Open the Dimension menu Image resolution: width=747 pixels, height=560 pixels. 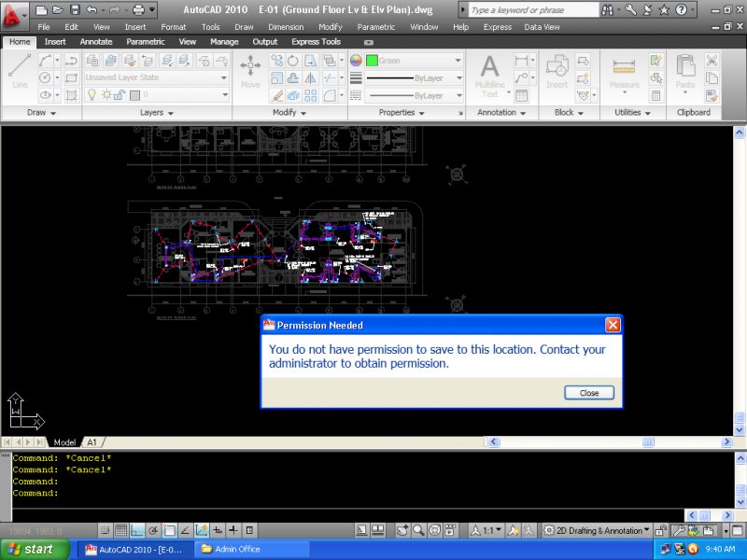click(x=286, y=27)
